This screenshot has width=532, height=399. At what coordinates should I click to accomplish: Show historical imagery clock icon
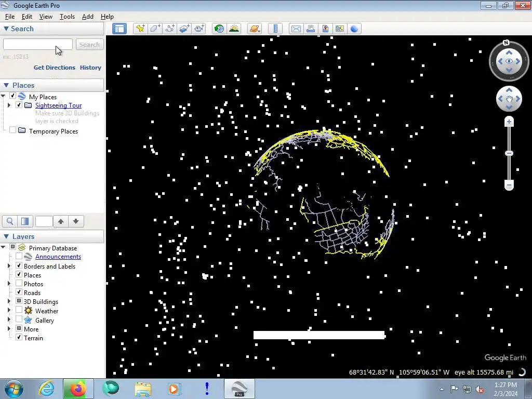[219, 29]
